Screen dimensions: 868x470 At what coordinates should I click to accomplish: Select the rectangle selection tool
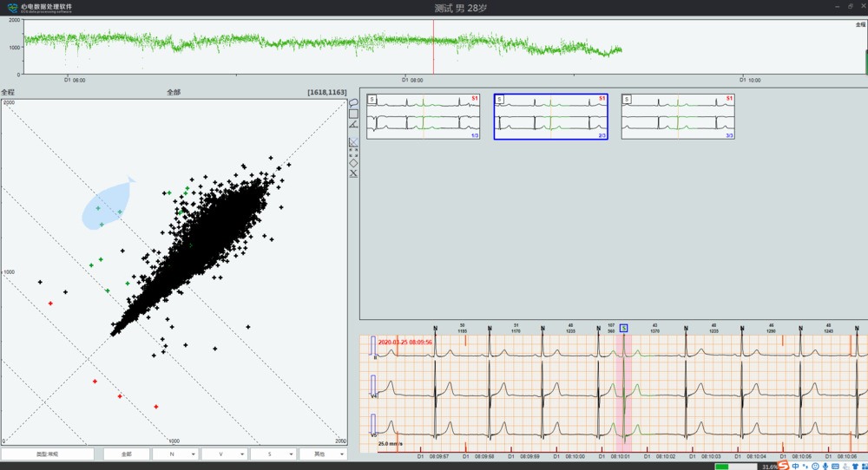pos(353,114)
